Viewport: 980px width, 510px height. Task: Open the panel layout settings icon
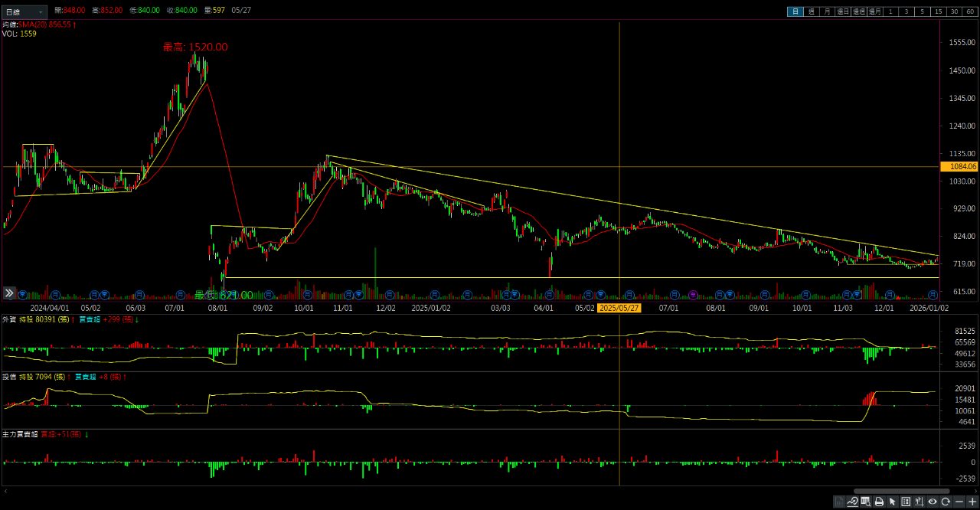point(906,502)
